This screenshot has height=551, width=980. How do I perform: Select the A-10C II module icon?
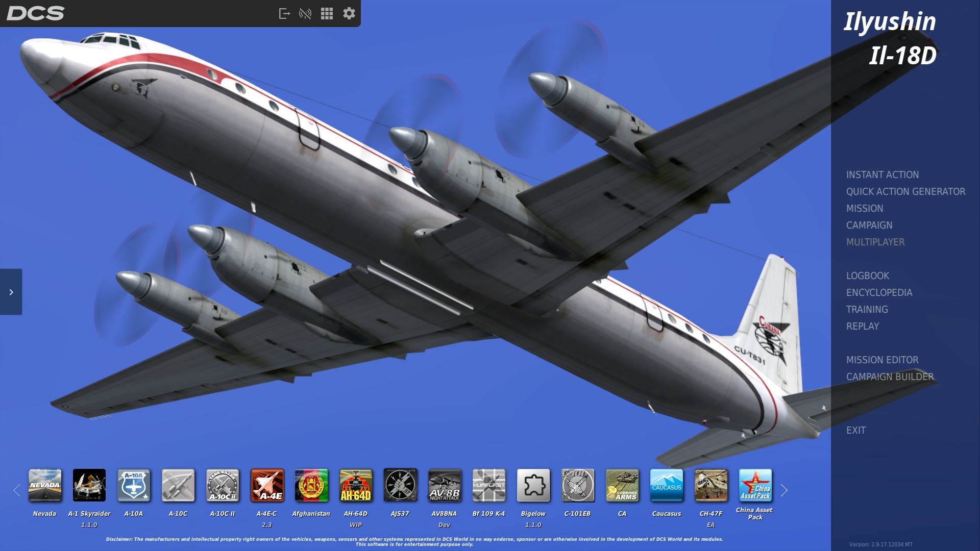pyautogui.click(x=223, y=485)
